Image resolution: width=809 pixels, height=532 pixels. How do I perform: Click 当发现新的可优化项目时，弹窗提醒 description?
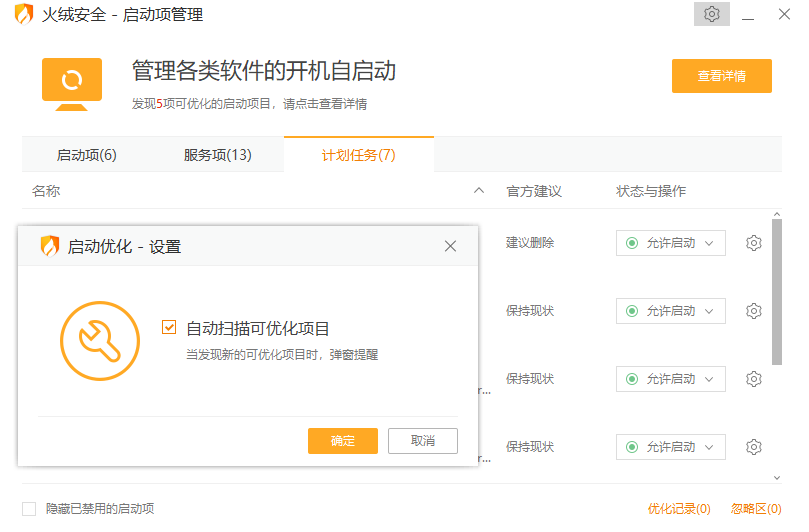(282, 354)
